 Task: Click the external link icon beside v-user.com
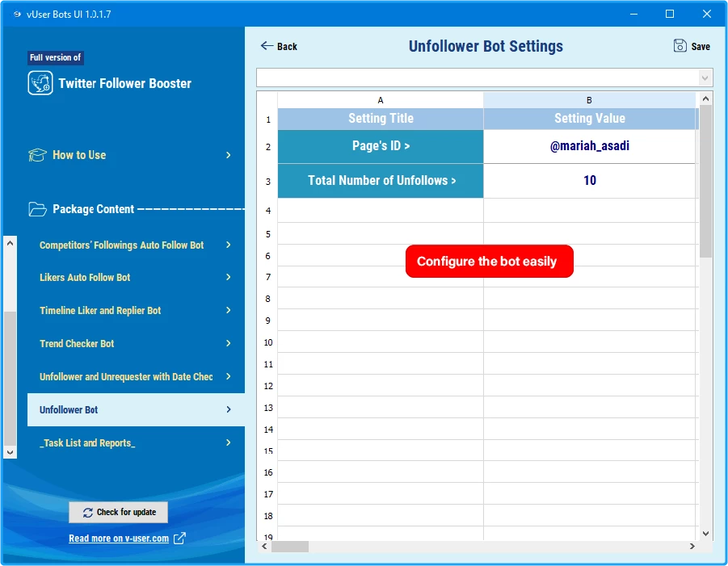[179, 539]
